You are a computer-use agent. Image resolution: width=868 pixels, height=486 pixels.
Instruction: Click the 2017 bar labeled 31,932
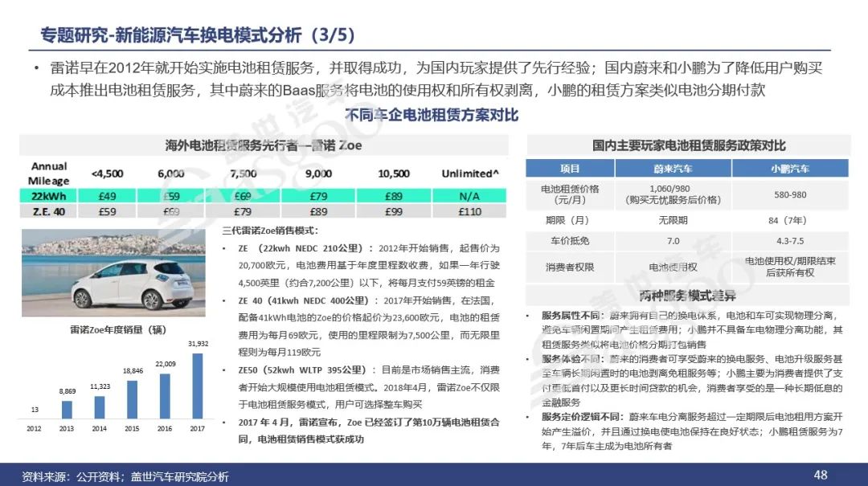tap(198, 386)
